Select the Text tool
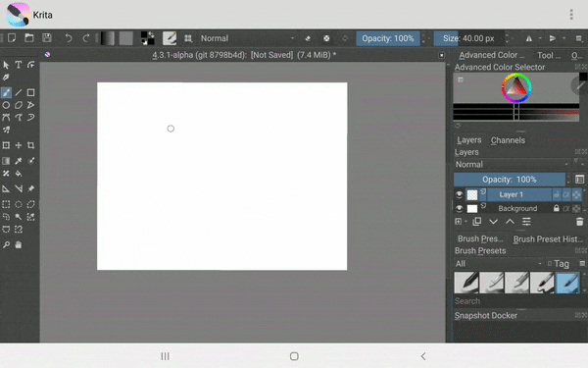Screen dimensions: 588x368 [19, 65]
